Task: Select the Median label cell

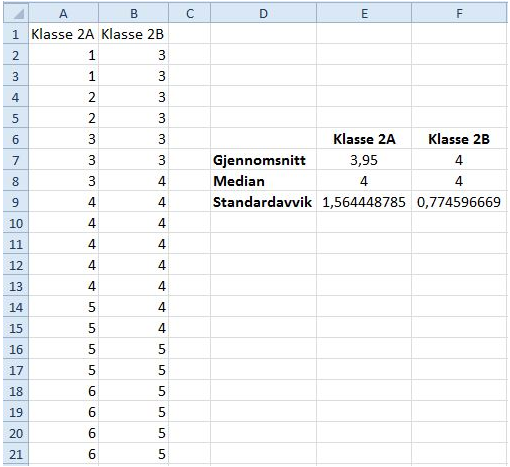Action: tap(263, 181)
